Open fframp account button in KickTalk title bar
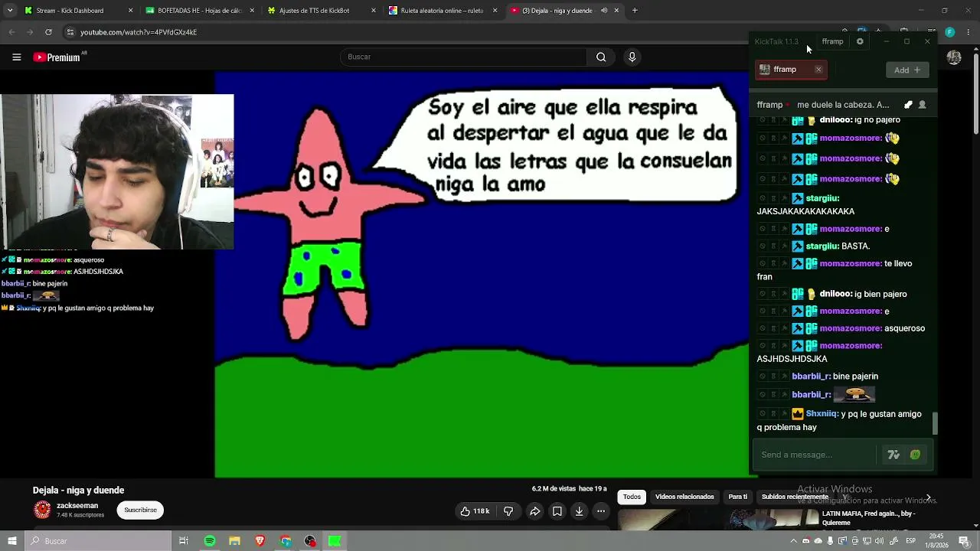Viewport: 980px width, 551px height. click(x=832, y=41)
